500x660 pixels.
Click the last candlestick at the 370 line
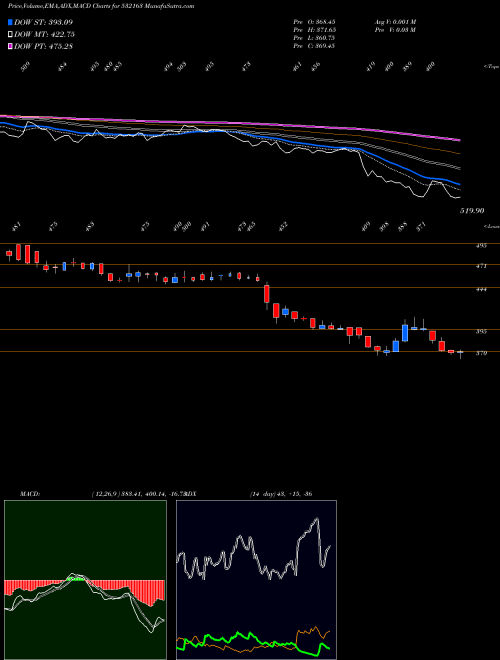pyautogui.click(x=460, y=352)
